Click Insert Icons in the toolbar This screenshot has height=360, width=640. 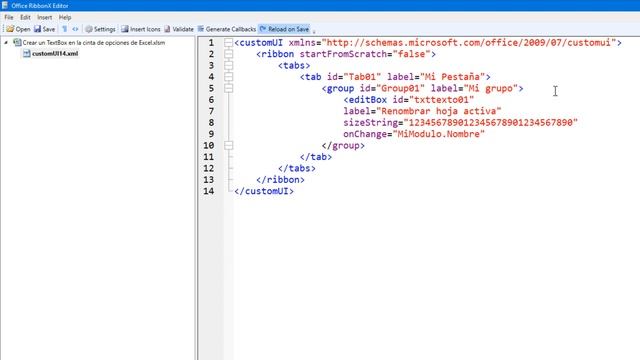pos(141,29)
